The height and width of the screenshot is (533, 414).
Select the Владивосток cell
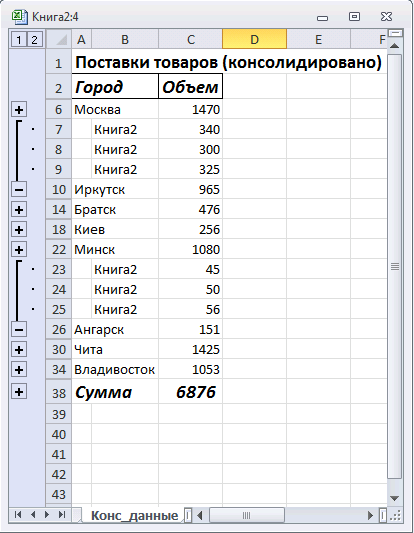coord(115,370)
